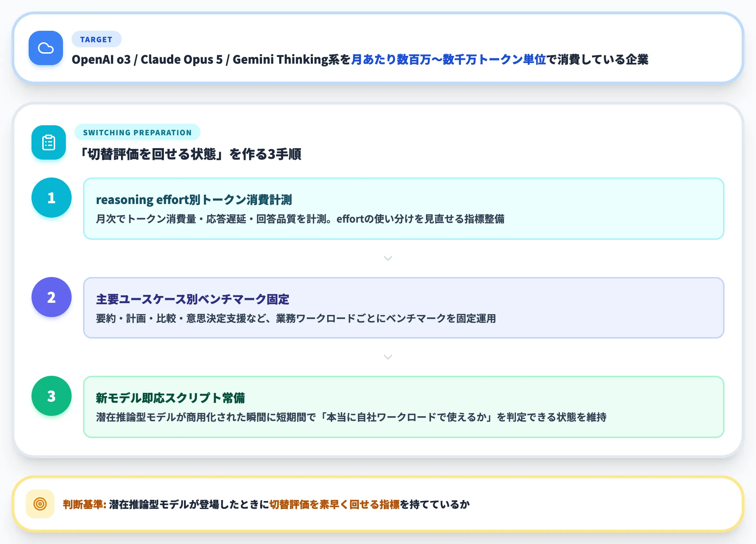
Task: Click the chevron below benchmark card
Action: [x=388, y=357]
